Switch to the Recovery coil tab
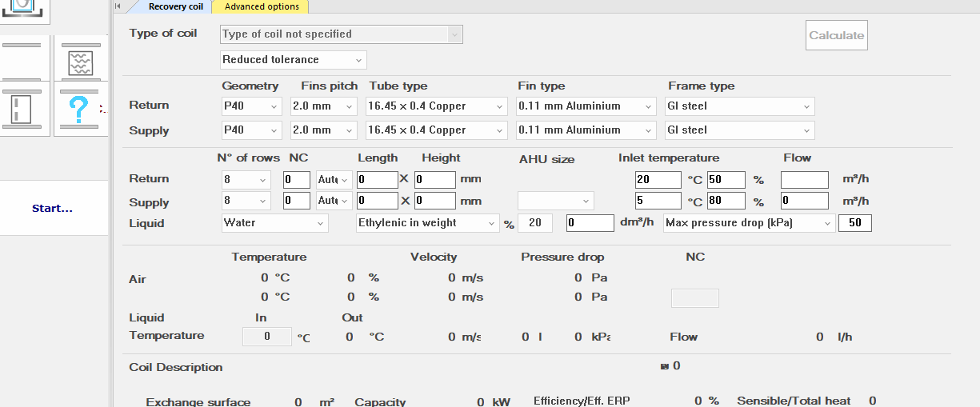980x407 pixels. tap(175, 6)
